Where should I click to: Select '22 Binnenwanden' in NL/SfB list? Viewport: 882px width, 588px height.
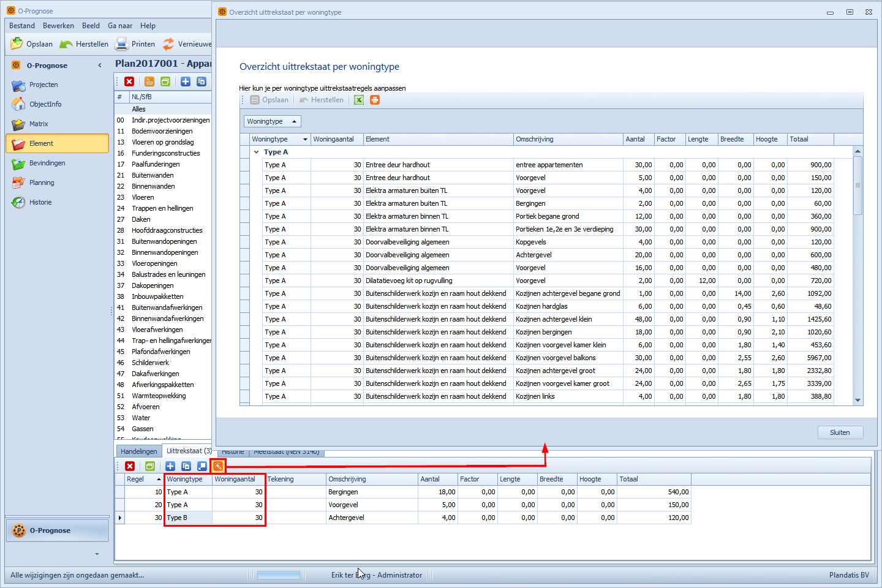pos(163,186)
